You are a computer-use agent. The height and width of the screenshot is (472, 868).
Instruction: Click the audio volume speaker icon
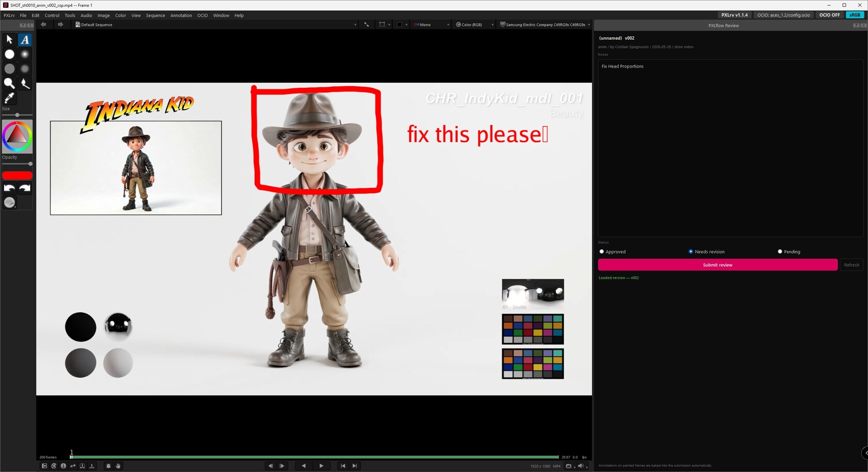tap(581, 466)
